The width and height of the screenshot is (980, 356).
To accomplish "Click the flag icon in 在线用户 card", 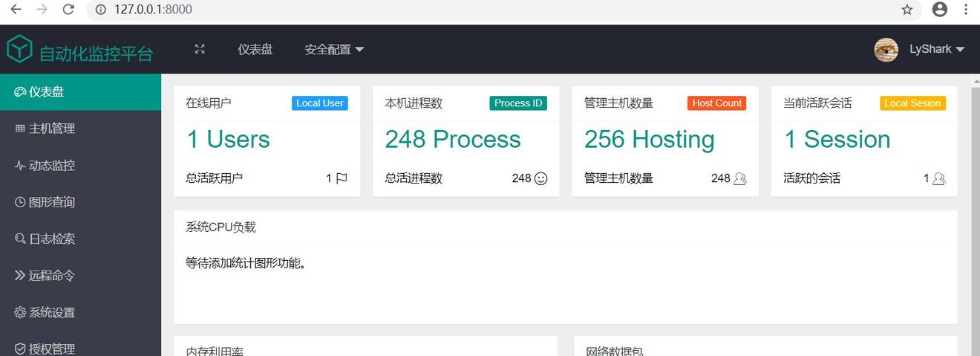I will [x=342, y=178].
